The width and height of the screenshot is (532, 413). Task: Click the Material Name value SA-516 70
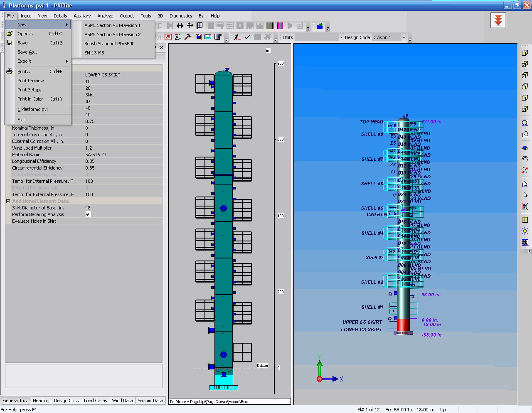pyautogui.click(x=123, y=155)
